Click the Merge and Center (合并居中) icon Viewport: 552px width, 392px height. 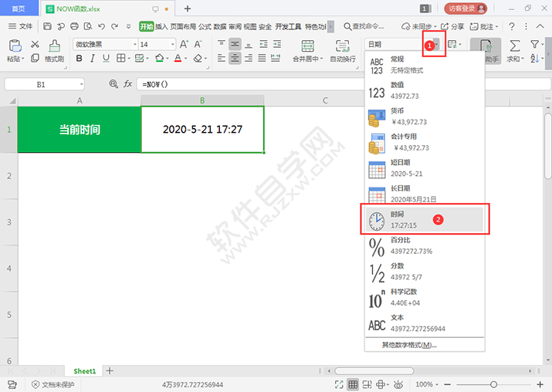(307, 46)
